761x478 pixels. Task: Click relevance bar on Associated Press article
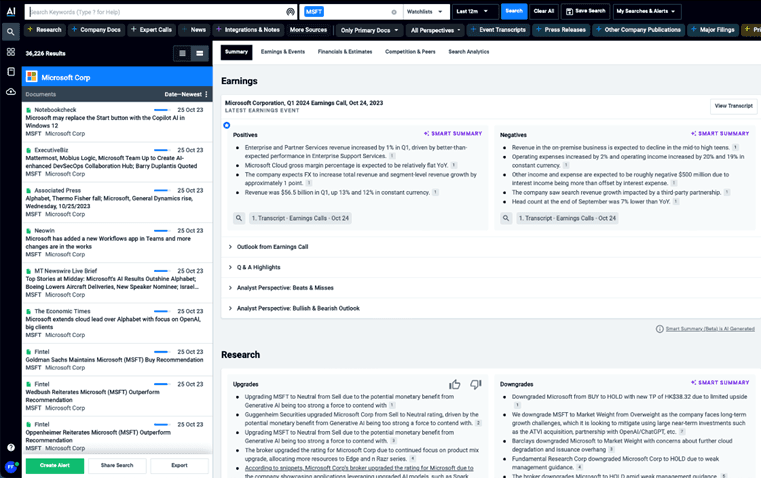[162, 191]
